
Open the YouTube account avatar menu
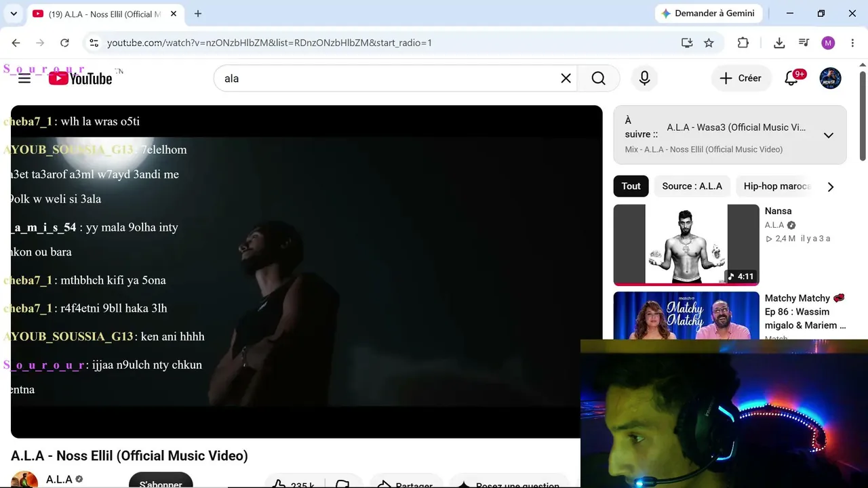pos(830,79)
